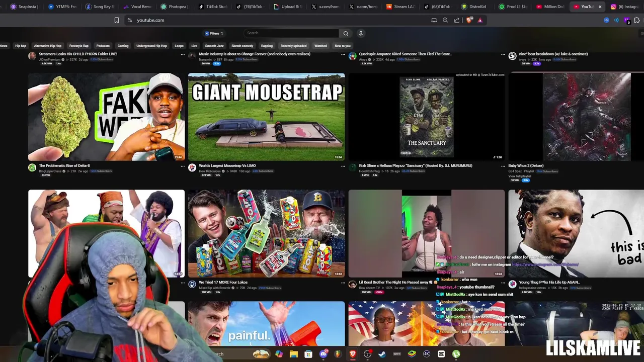Switch to the Vocal Remover browser tab
This screenshot has width=644, height=362.
137,7
